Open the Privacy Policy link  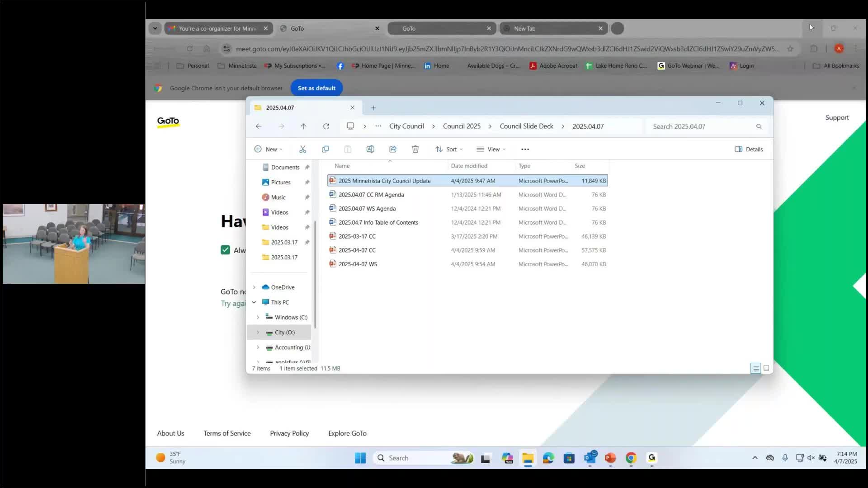289,433
